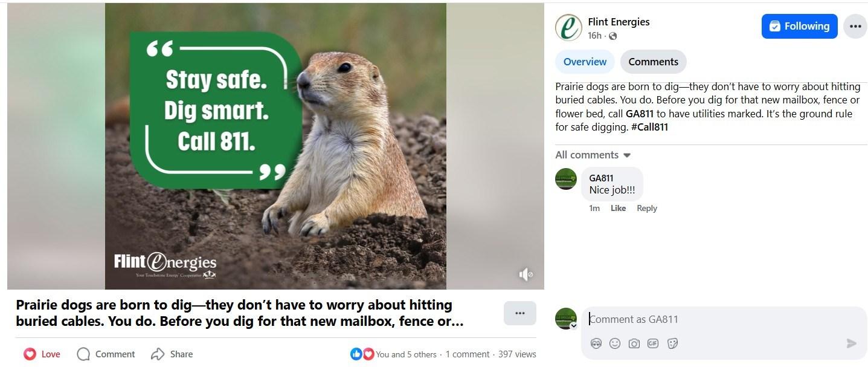Open the video caption options menu

click(519, 313)
